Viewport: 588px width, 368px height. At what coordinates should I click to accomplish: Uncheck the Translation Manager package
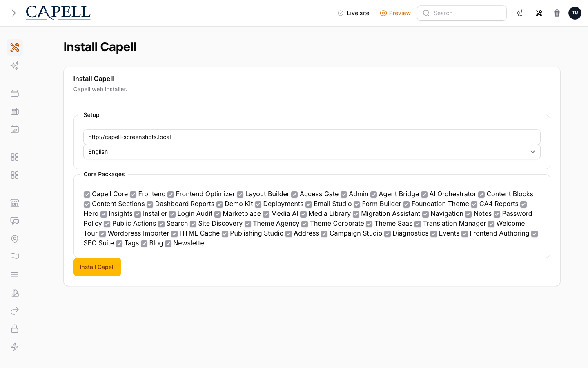coord(418,224)
